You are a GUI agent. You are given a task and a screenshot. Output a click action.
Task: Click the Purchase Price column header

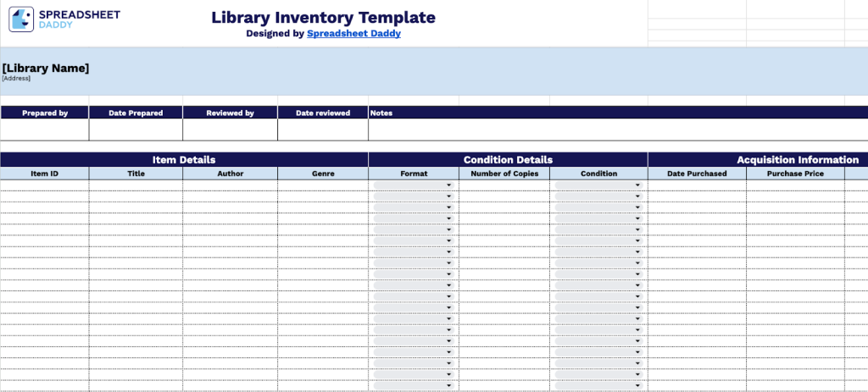pyautogui.click(x=795, y=174)
